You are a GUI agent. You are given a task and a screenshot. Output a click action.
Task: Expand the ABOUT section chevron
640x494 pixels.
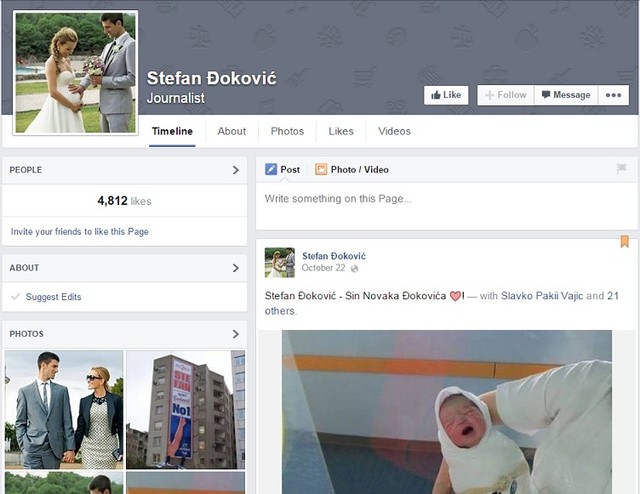pos(236,268)
